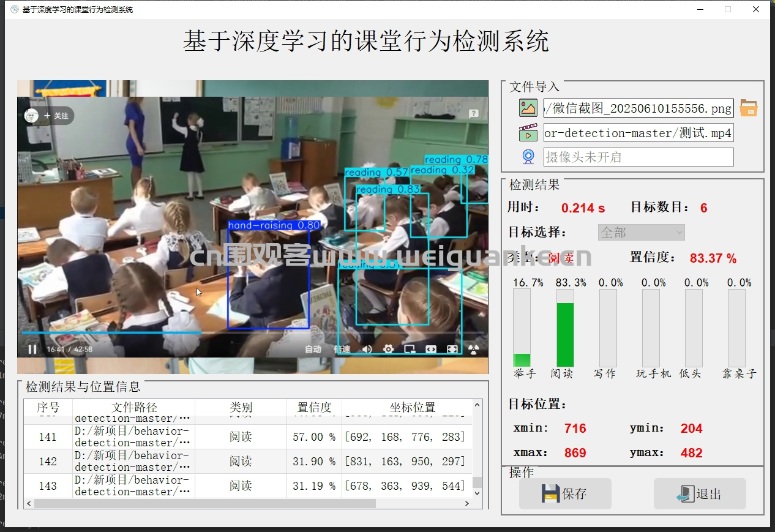The height and width of the screenshot is (532, 775).
Task: Click the 写作 0.0% probability bar
Action: pos(608,328)
